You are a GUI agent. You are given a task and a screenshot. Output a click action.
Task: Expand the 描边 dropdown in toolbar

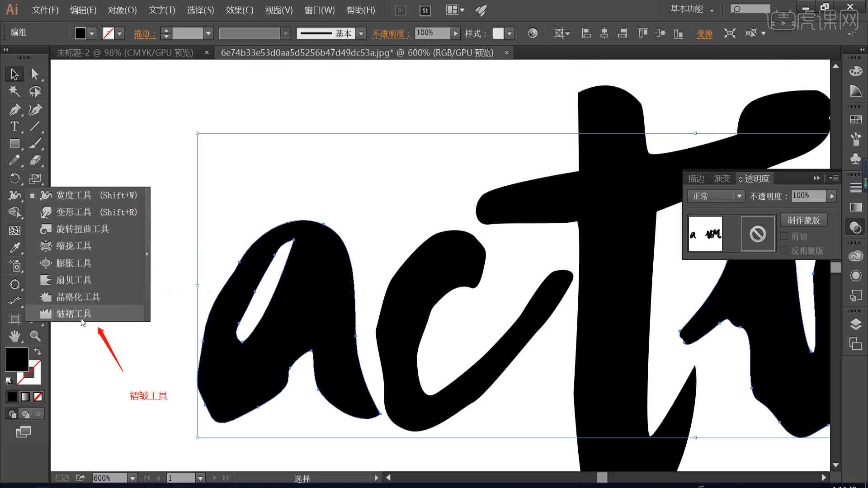[208, 33]
